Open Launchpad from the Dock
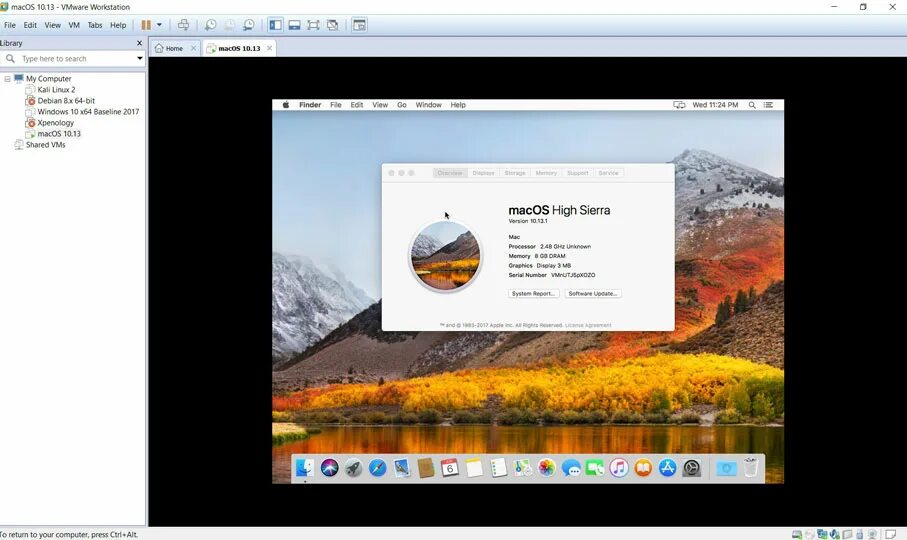Image resolution: width=907 pixels, height=540 pixels. point(353,467)
